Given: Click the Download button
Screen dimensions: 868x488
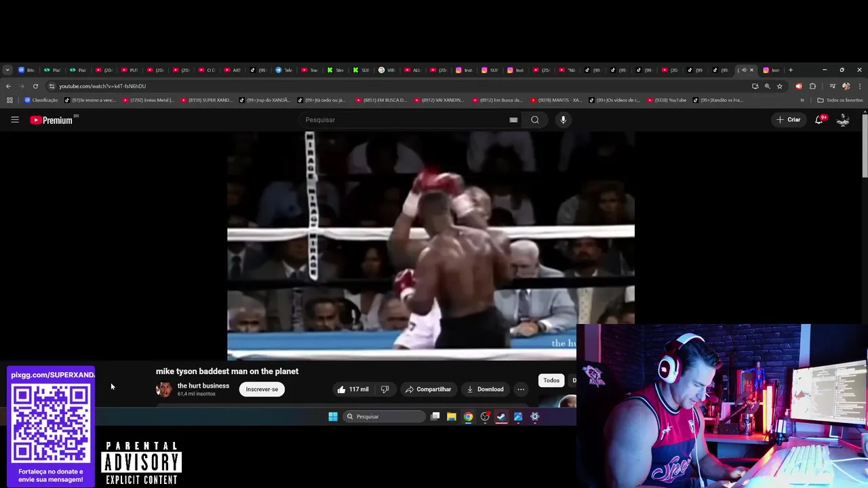Looking at the screenshot, I should coord(485,389).
